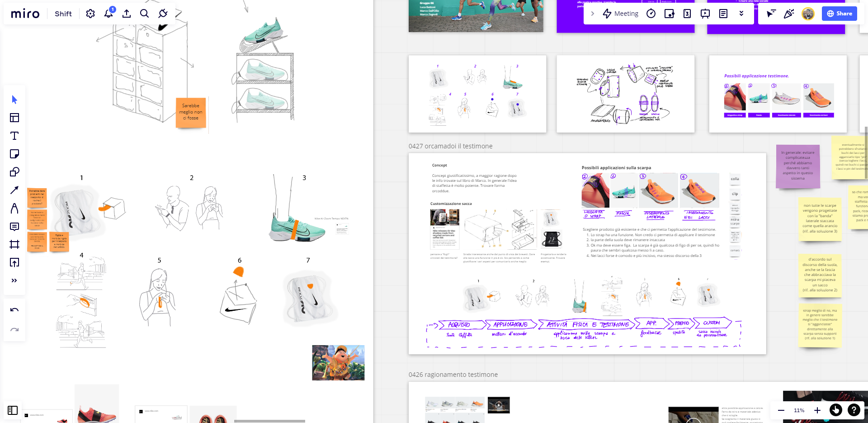This screenshot has width=868, height=423.
Task: Click the Shift board name
Action: click(63, 14)
